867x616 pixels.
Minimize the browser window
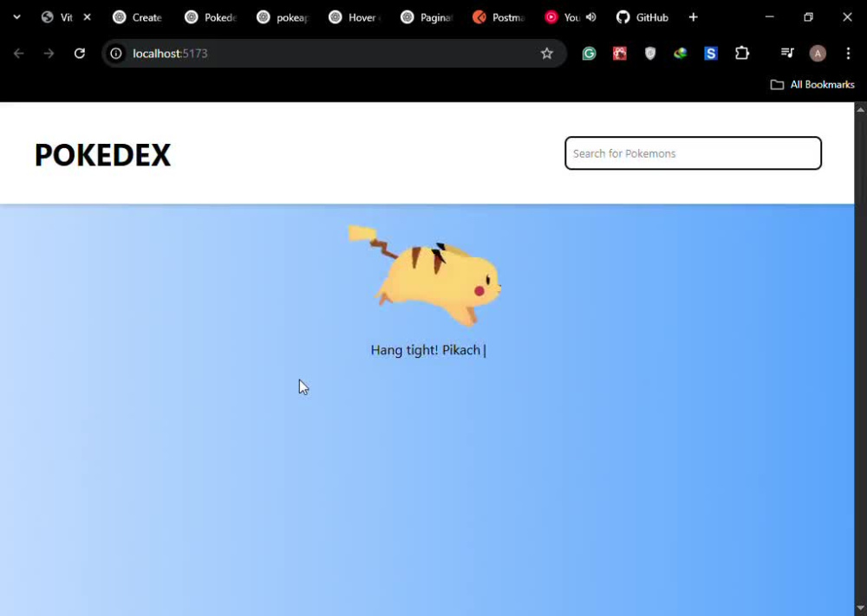coord(769,17)
